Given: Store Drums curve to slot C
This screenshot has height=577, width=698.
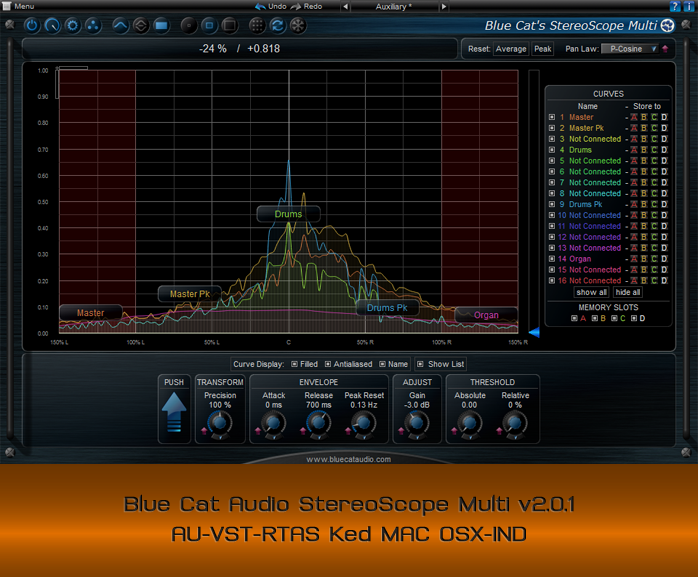Looking at the screenshot, I should tap(654, 150).
